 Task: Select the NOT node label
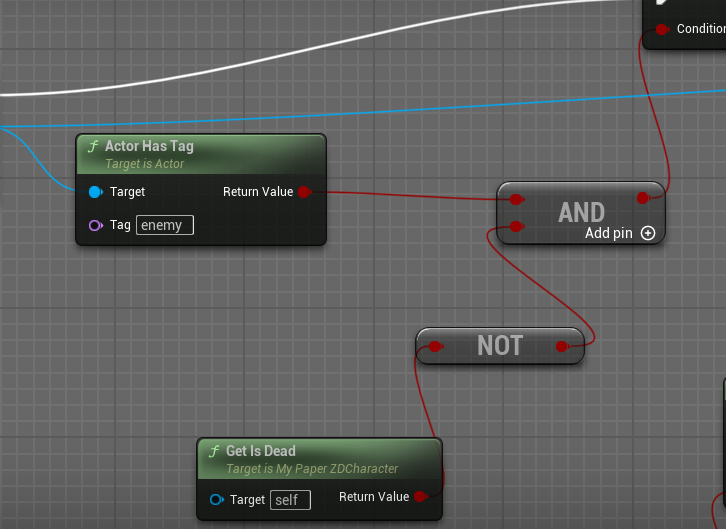click(x=500, y=346)
